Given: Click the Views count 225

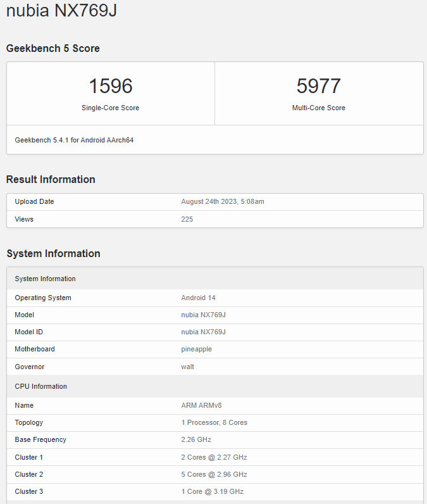Looking at the screenshot, I should coord(187,219).
